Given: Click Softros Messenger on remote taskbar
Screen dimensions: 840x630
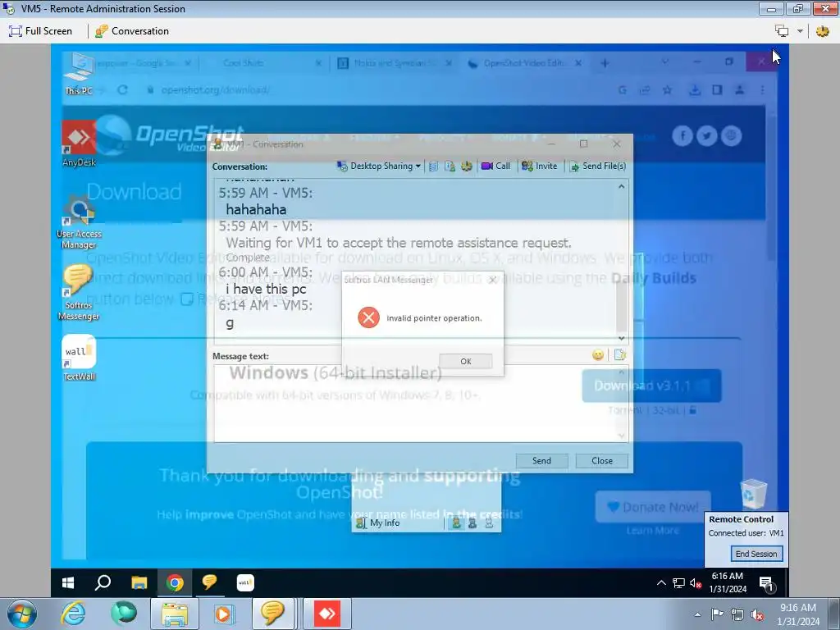Looking at the screenshot, I should point(209,582).
